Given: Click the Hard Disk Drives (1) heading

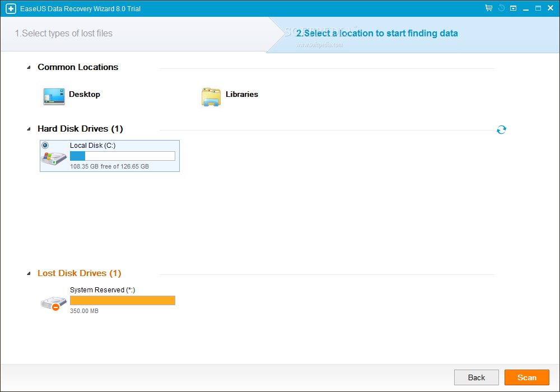Looking at the screenshot, I should pos(80,129).
